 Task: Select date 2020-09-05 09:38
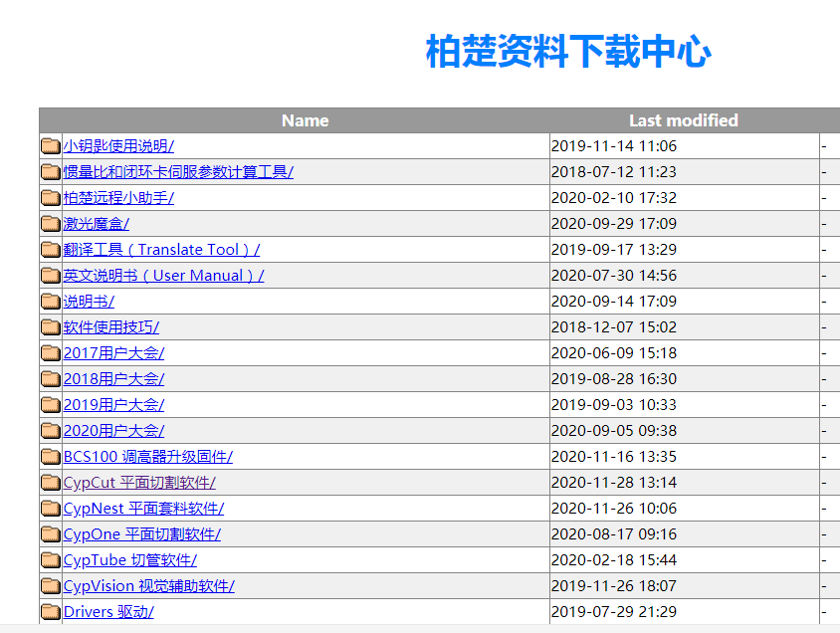pyautogui.click(x=614, y=431)
